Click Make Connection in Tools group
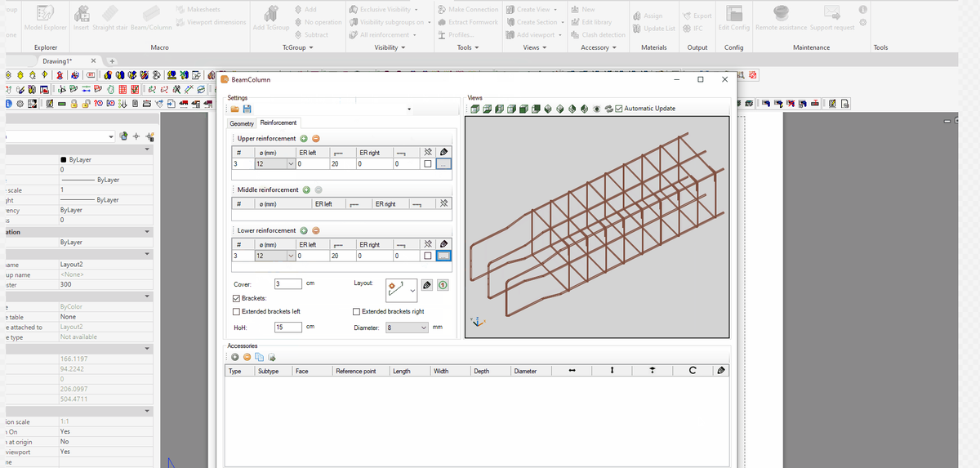 click(468, 9)
